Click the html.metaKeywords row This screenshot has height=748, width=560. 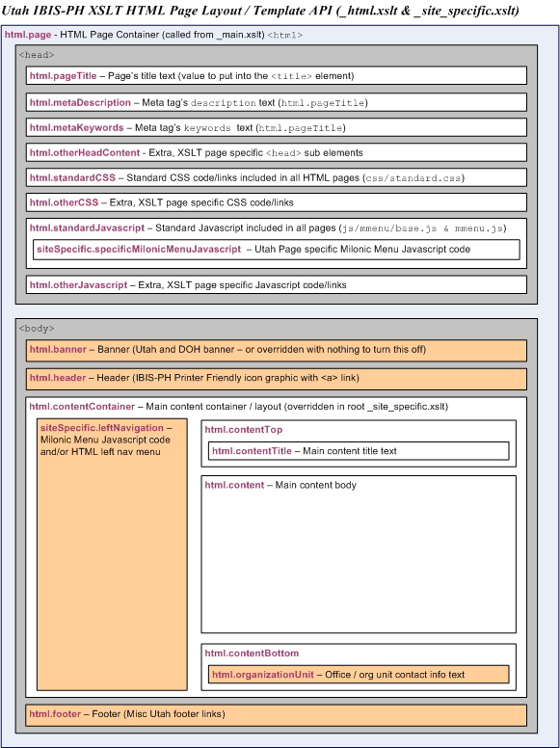[277, 127]
